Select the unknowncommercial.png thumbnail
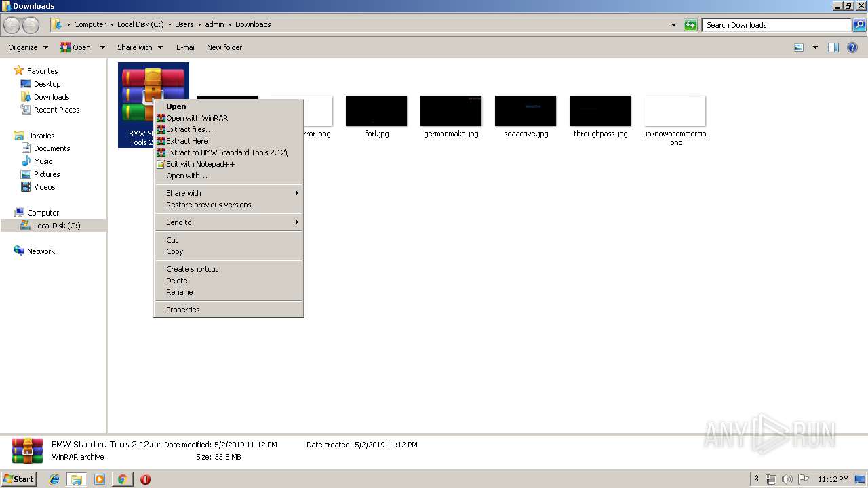The height and width of the screenshot is (488, 868). click(x=675, y=110)
